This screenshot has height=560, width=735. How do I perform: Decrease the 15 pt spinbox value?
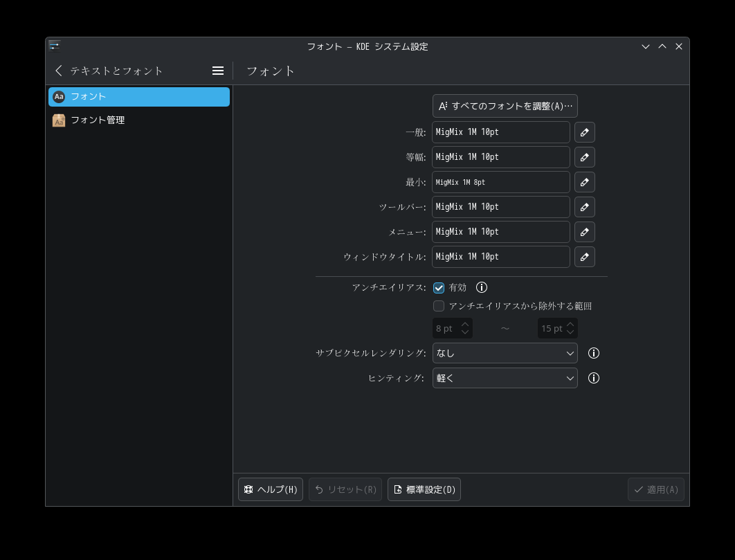570,332
